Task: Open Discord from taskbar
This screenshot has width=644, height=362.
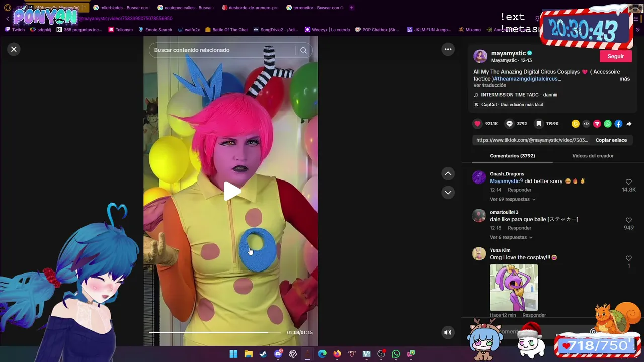Action: (278, 354)
